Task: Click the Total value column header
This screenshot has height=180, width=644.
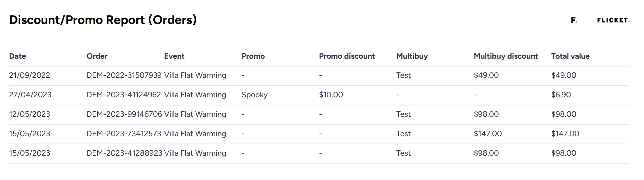Action: (570, 56)
